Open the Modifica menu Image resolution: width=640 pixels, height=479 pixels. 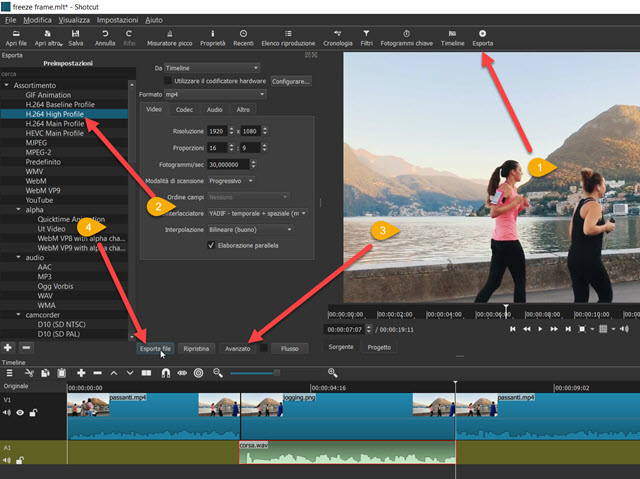[37, 20]
